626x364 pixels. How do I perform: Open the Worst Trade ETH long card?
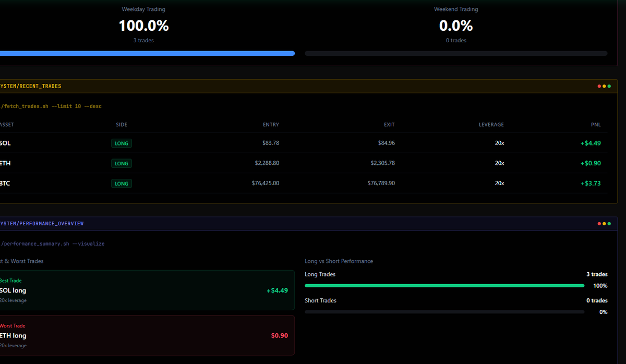pyautogui.click(x=147, y=335)
